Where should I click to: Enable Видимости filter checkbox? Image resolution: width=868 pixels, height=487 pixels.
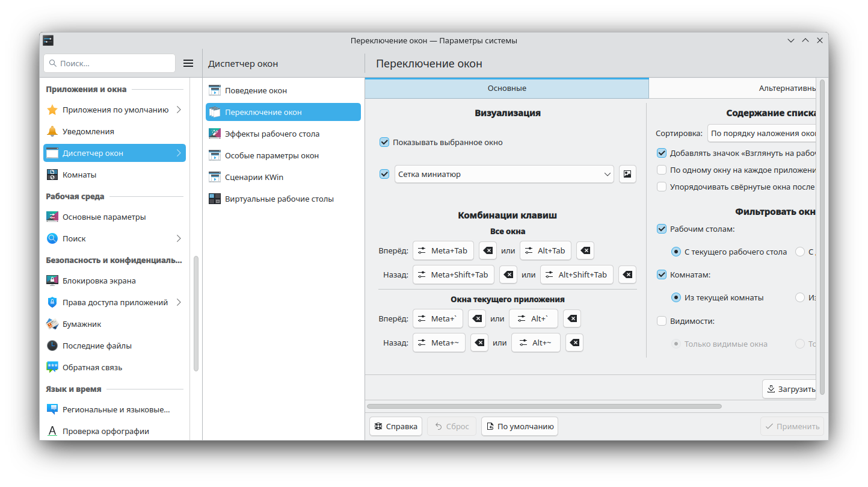662,321
